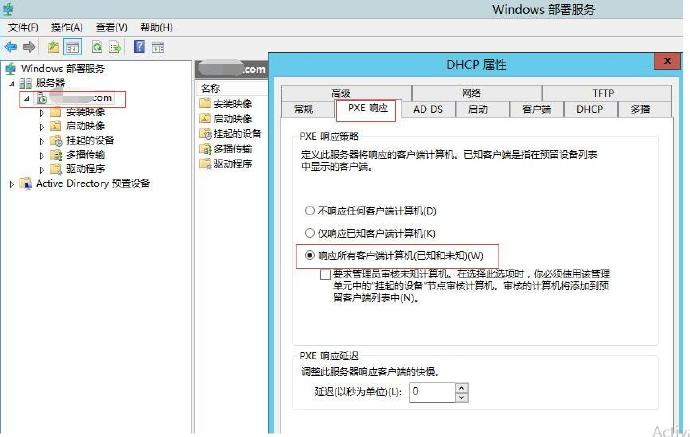This screenshot has height=437, width=690.
Task: Click 安装映像 folder icon in list pane
Action: pos(205,103)
